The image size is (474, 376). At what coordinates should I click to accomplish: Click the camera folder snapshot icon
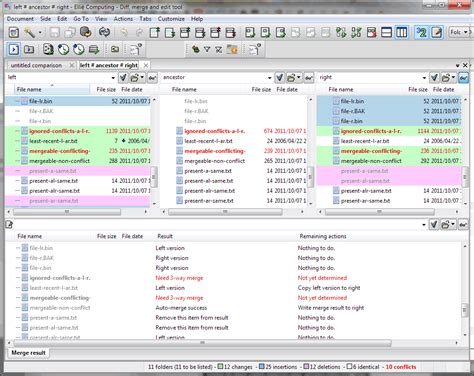point(115,50)
